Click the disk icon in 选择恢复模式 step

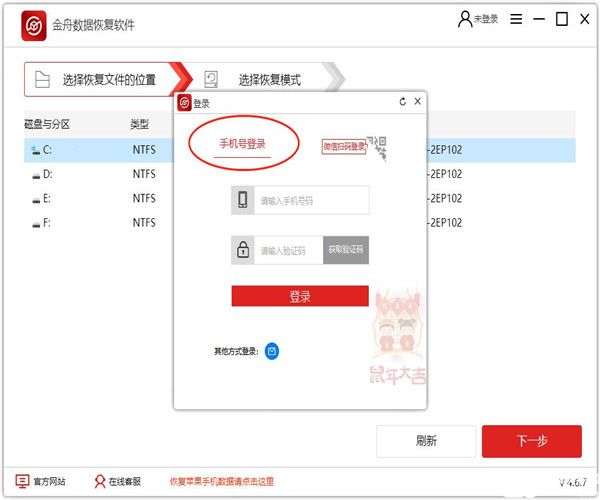click(211, 79)
